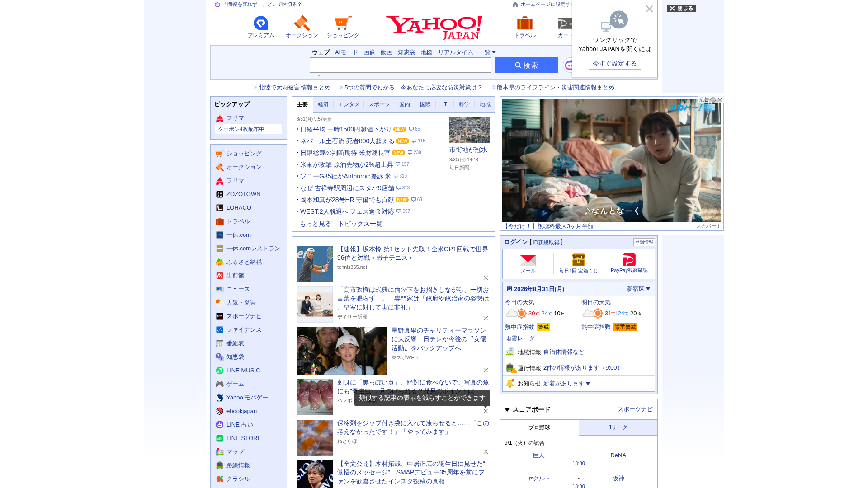This screenshot has height=488, width=868.
Task: Open the Shopping cart icon in header
Action: tap(343, 23)
